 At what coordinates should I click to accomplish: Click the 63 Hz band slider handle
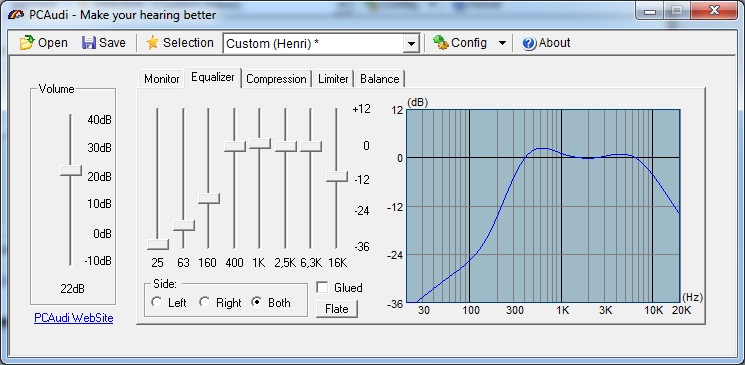tap(183, 225)
